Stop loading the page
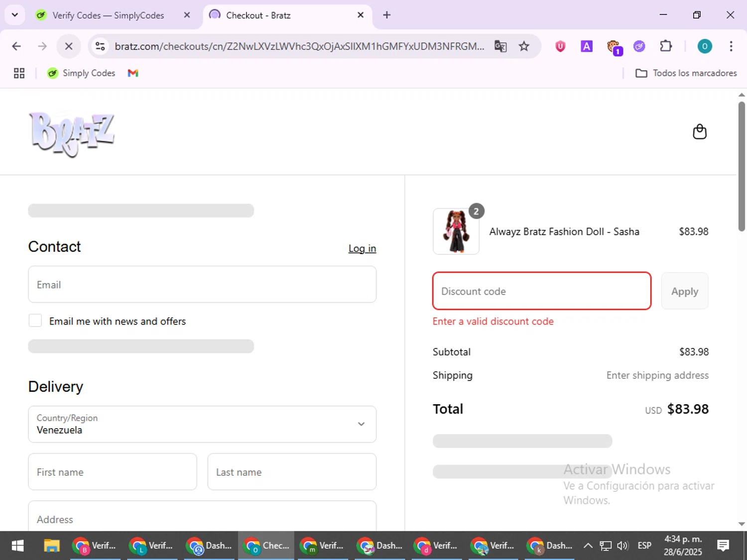 pyautogui.click(x=69, y=46)
